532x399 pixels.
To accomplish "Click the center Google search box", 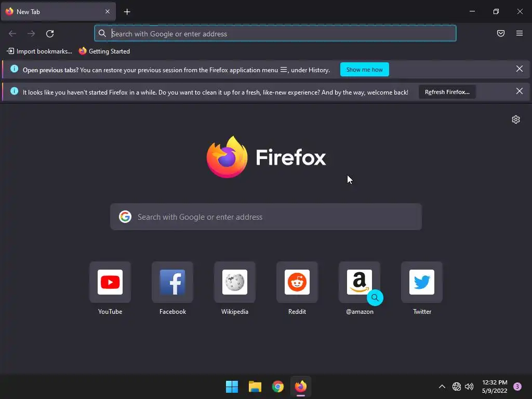I will (266, 217).
